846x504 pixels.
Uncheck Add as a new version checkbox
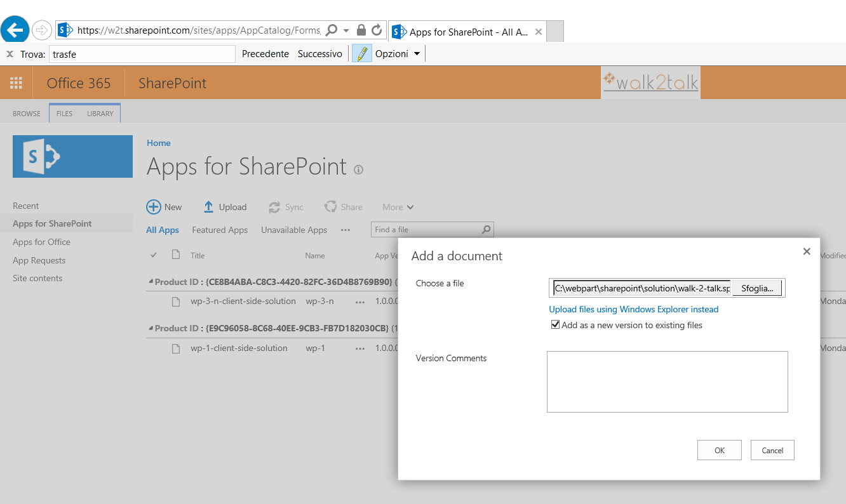pyautogui.click(x=556, y=324)
